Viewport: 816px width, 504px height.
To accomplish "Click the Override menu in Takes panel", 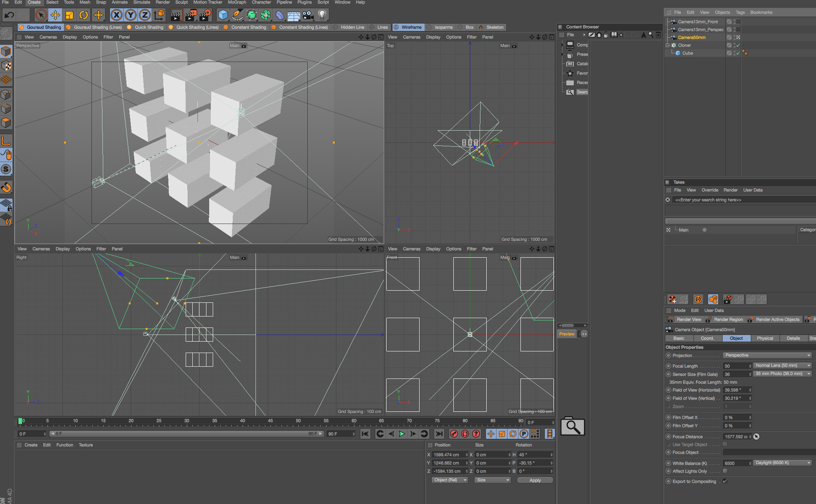I will click(x=708, y=190).
